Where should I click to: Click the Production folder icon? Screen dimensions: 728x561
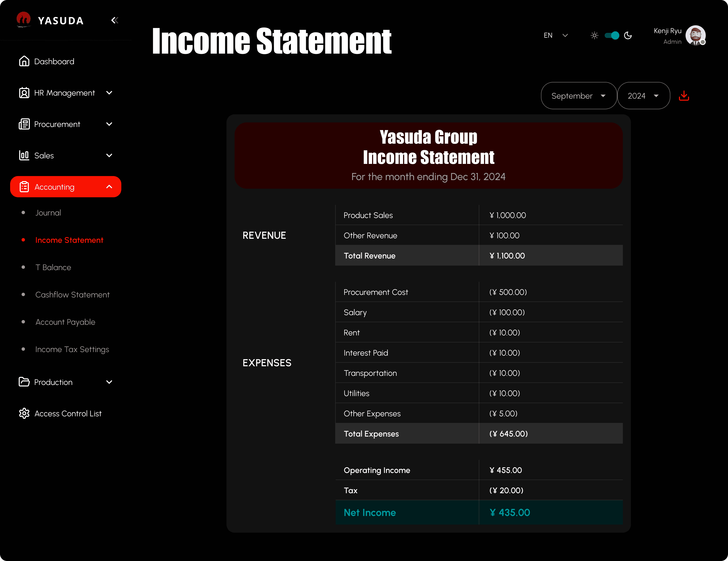click(24, 382)
